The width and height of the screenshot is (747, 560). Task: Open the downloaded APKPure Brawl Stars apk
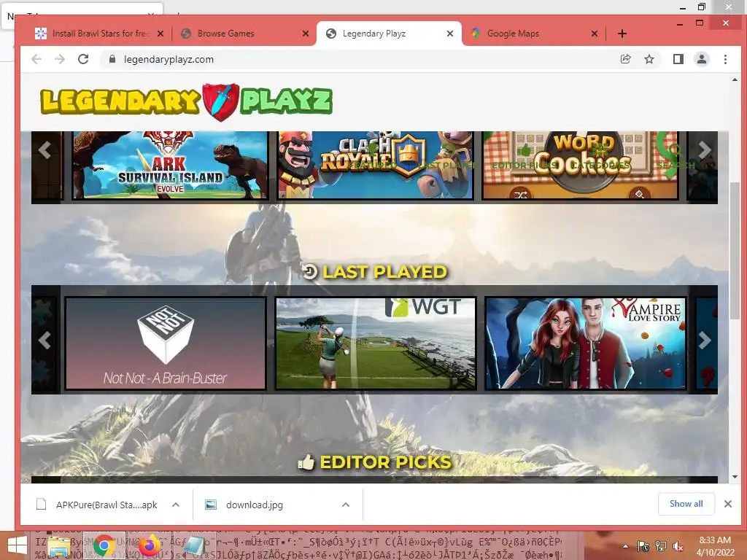[x=98, y=505]
